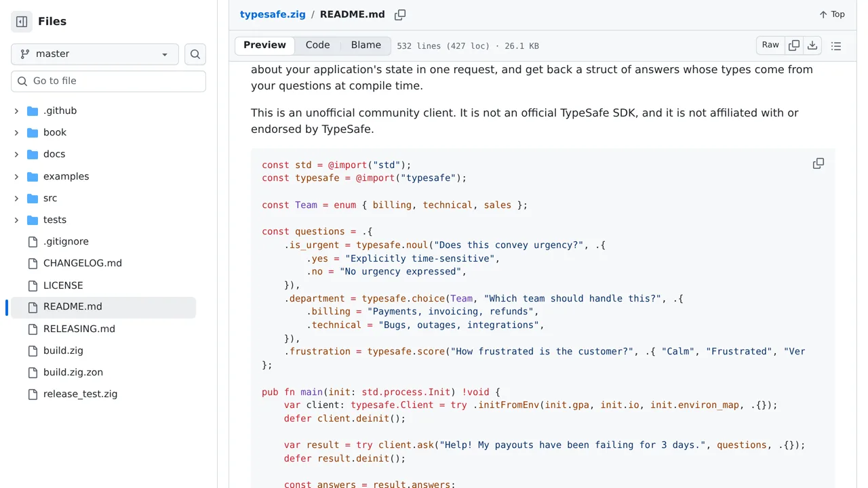Viewport: 868px width, 488px height.
Task: Copy file path icon next to README.md
Action: 400,14
